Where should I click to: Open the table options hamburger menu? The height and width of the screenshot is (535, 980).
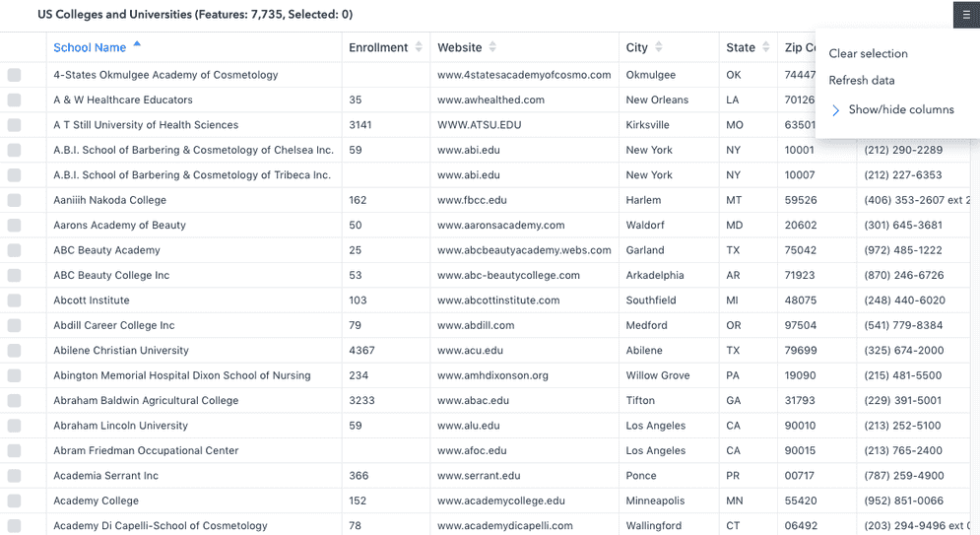(965, 15)
